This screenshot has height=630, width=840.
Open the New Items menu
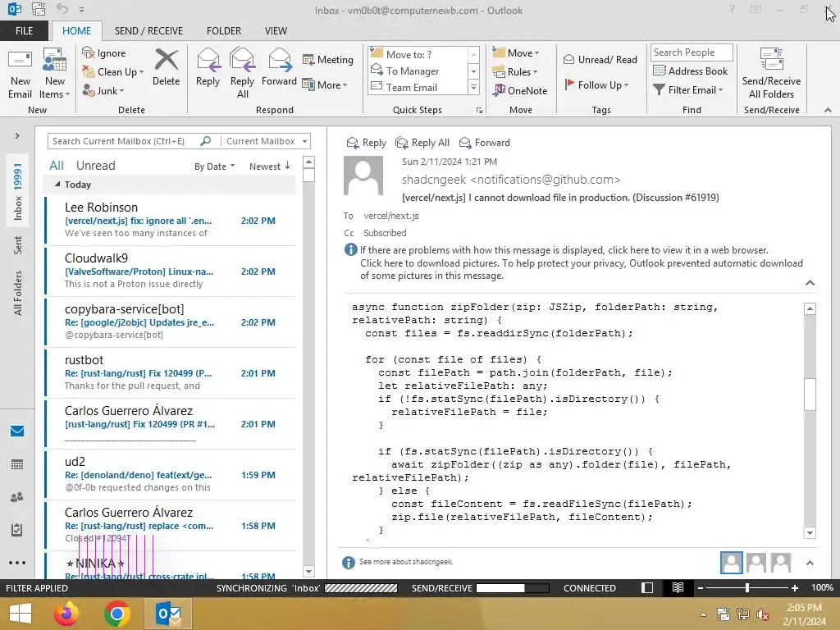pos(55,74)
